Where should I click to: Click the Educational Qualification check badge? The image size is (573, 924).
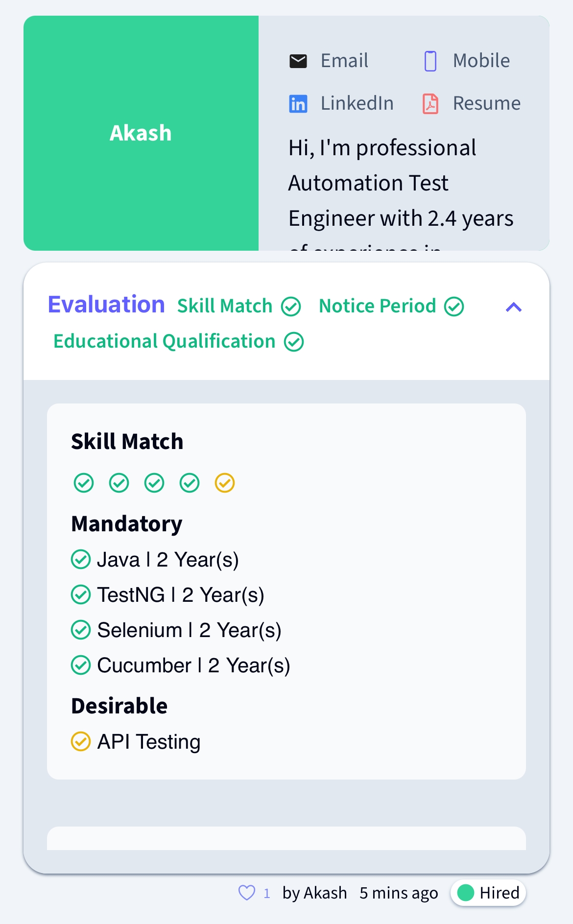click(x=294, y=342)
